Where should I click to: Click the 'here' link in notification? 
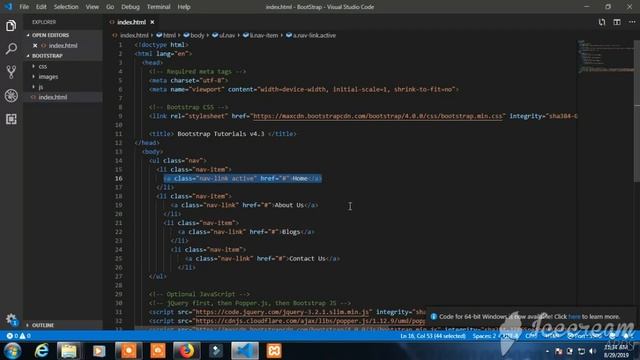(x=574, y=316)
